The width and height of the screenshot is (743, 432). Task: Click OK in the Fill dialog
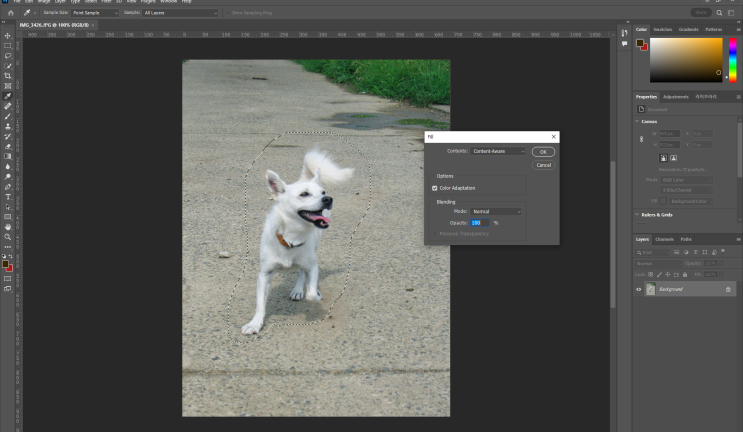tap(544, 152)
